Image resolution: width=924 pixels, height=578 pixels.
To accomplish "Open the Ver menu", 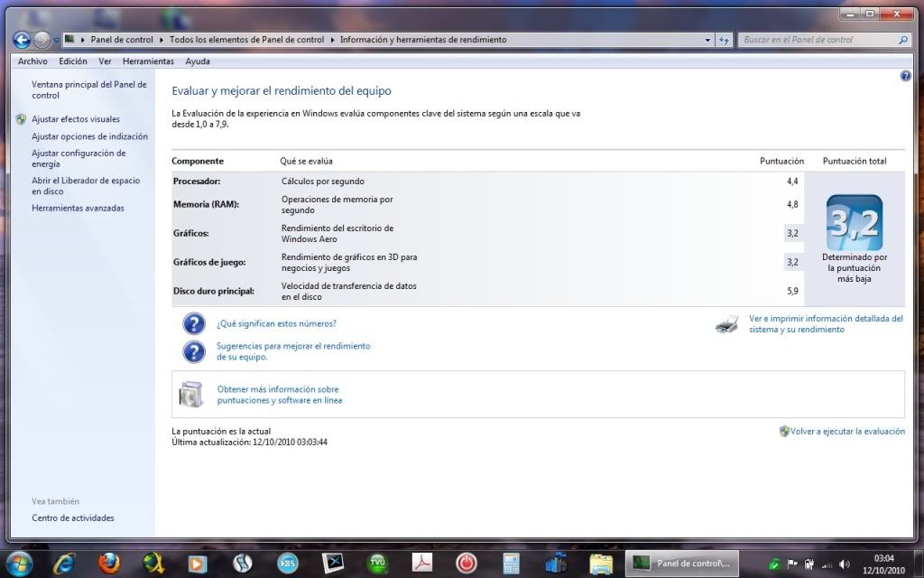I will [105, 61].
